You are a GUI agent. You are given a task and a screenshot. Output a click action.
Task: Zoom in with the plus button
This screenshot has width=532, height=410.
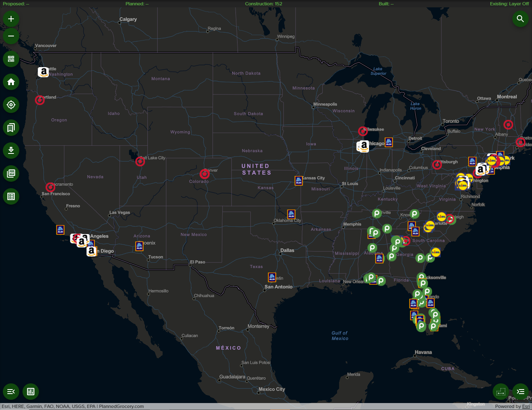pyautogui.click(x=11, y=19)
